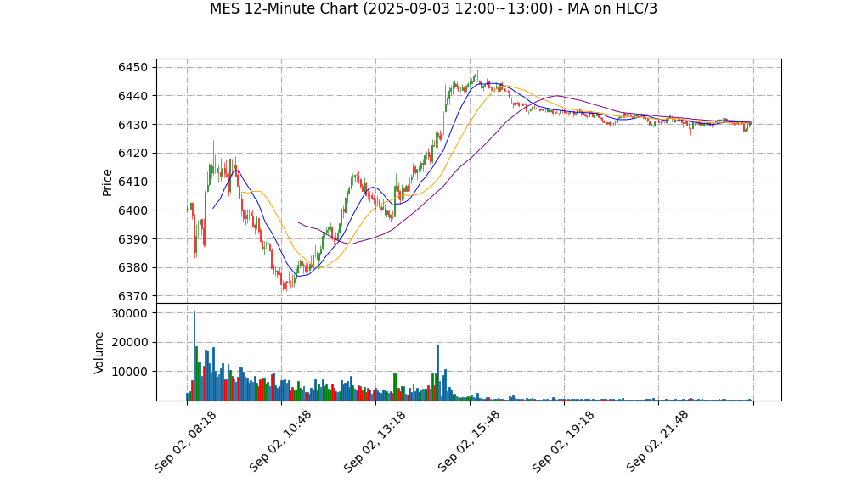Image resolution: width=868 pixels, height=488 pixels.
Task: Click the 6430 price axis label
Action: [x=132, y=125]
